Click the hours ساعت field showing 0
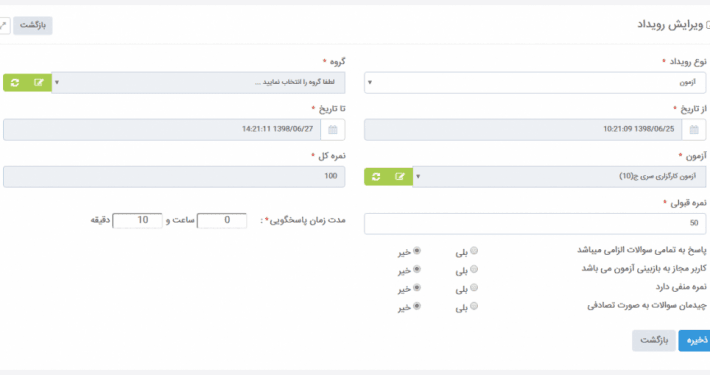The width and height of the screenshot is (710, 375). click(x=222, y=221)
